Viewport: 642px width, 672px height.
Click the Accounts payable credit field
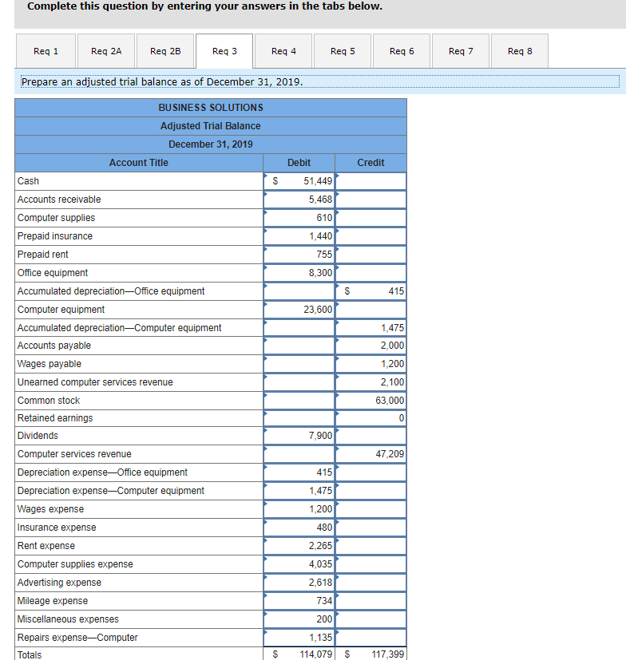[x=371, y=345]
